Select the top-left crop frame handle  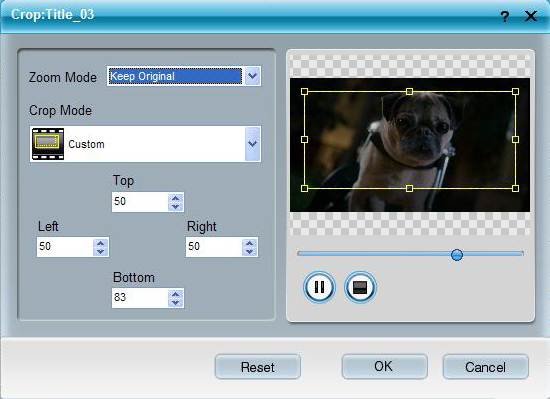point(304,92)
